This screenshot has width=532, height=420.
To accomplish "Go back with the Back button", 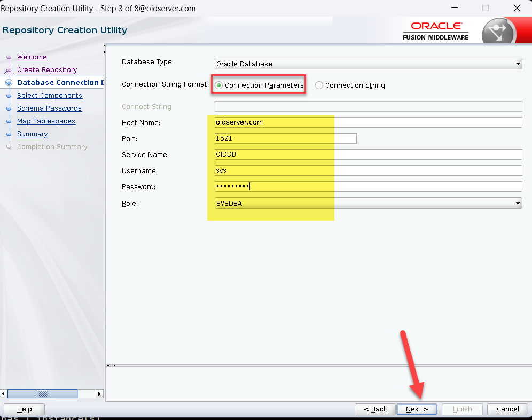I will [x=375, y=409].
